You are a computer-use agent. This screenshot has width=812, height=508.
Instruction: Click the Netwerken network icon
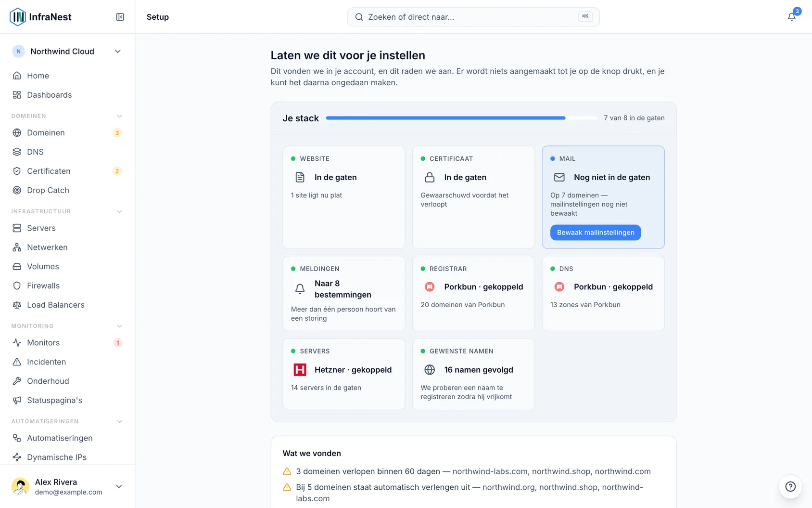coord(17,247)
